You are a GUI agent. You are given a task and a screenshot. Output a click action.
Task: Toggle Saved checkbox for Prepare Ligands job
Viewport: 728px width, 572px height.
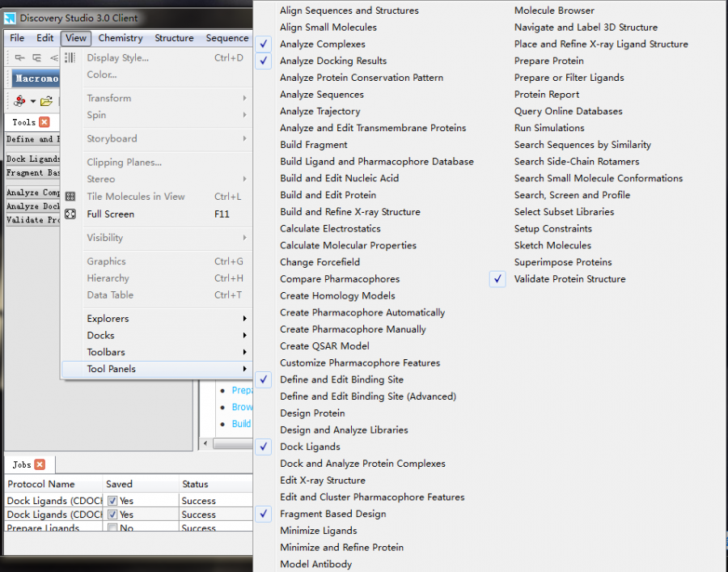tap(112, 528)
